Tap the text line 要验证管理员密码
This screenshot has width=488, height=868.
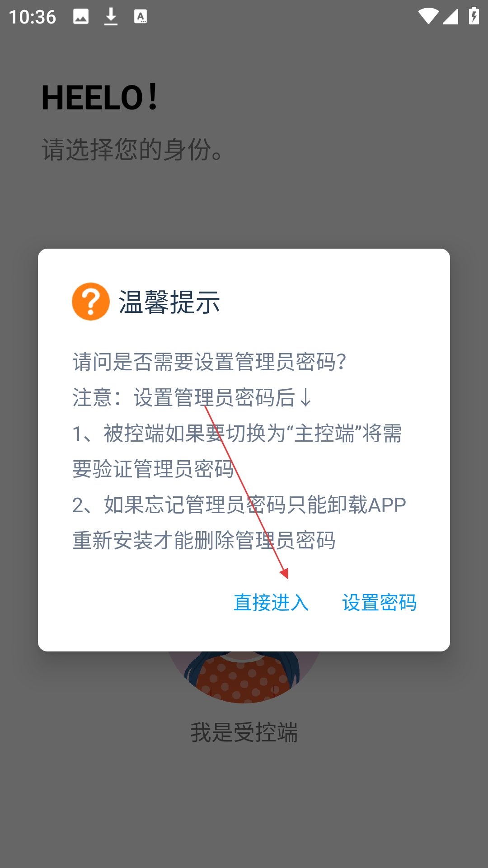pos(154,469)
